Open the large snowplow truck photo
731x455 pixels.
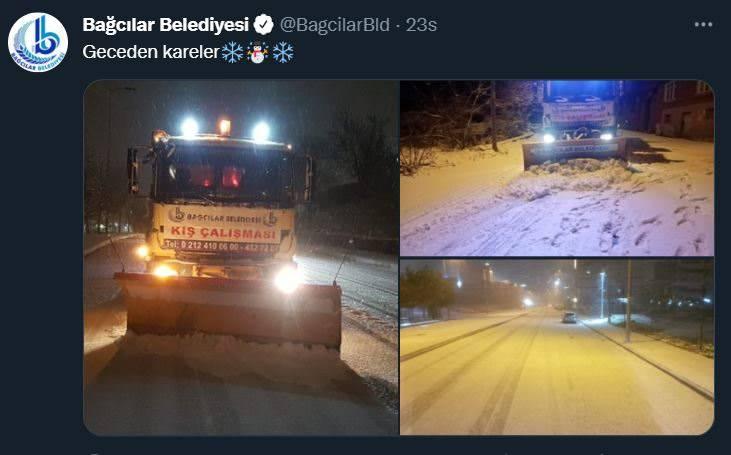[241, 257]
